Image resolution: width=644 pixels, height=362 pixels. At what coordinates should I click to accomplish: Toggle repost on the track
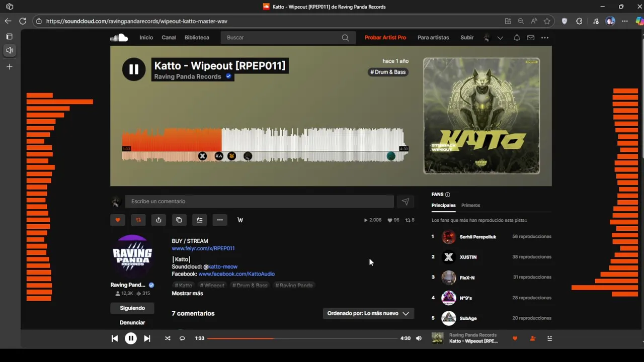pyautogui.click(x=138, y=220)
